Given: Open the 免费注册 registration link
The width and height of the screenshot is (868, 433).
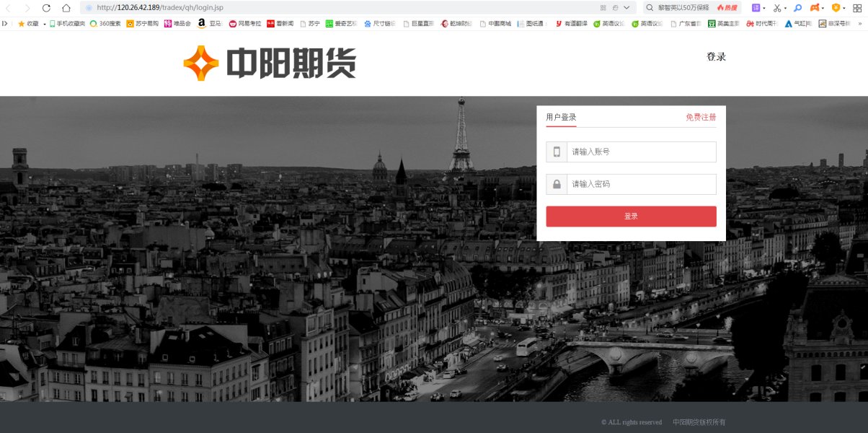Looking at the screenshot, I should pos(701,117).
